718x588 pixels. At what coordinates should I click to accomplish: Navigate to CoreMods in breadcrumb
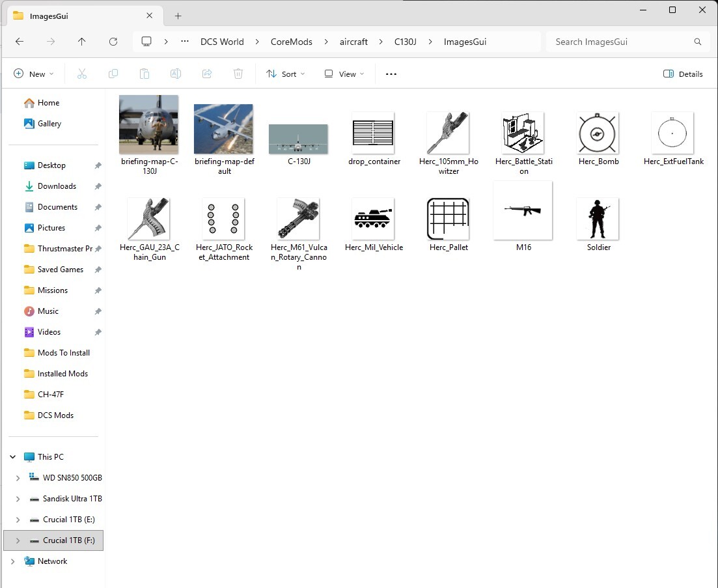coord(291,42)
